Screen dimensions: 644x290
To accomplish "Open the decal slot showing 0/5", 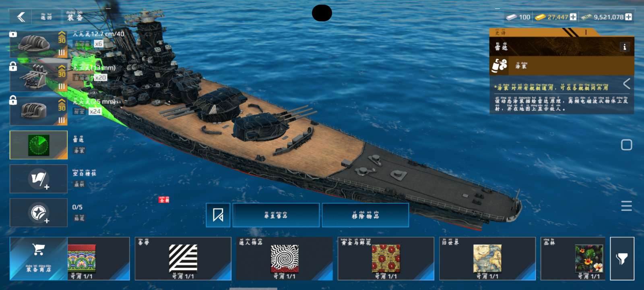I will pos(39,213).
